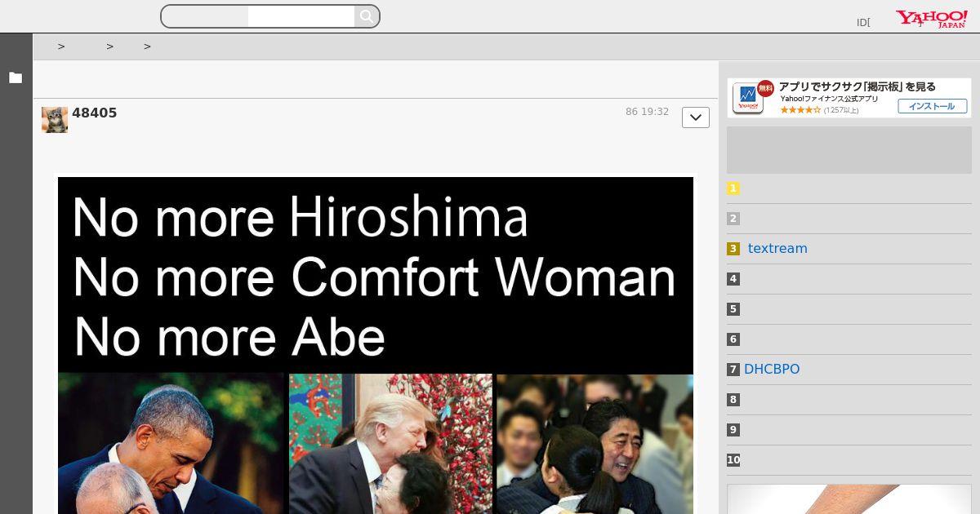
Task: Expand the post options dropdown arrow
Action: [x=696, y=117]
